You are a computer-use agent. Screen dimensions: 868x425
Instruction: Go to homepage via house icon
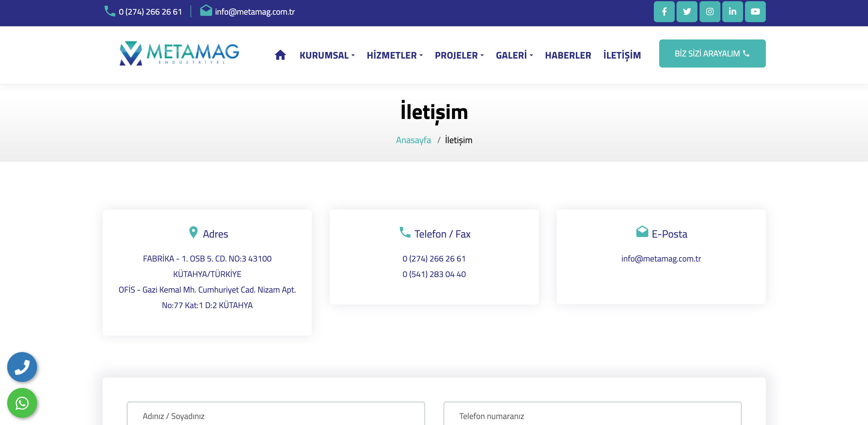click(280, 55)
